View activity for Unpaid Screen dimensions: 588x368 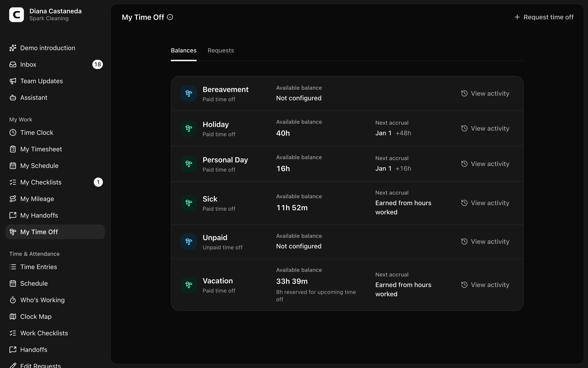tap(485, 242)
